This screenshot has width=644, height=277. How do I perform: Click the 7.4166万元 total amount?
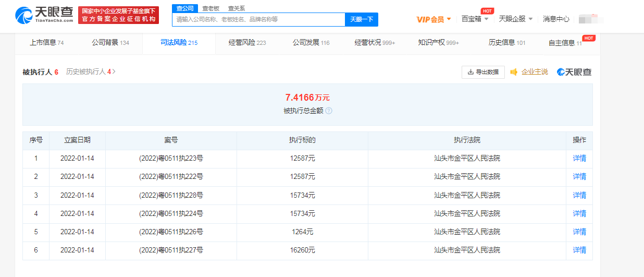click(307, 98)
